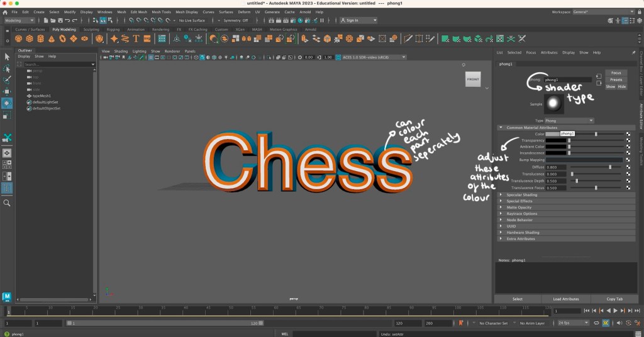Click the Load Attributes button
Viewport: 644px width, 337px height.
point(565,299)
